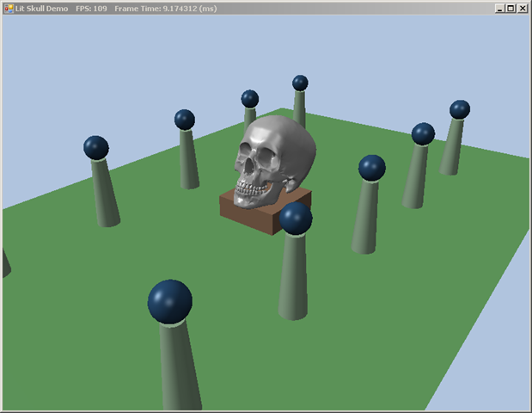Close the Lit Skull Demo window

(523, 9)
